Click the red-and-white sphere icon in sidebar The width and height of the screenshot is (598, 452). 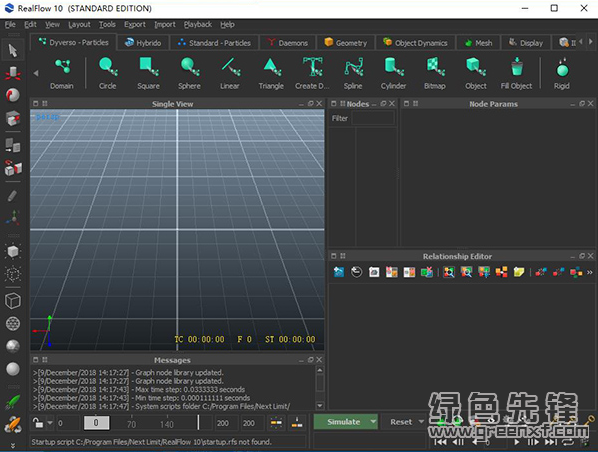click(x=13, y=95)
